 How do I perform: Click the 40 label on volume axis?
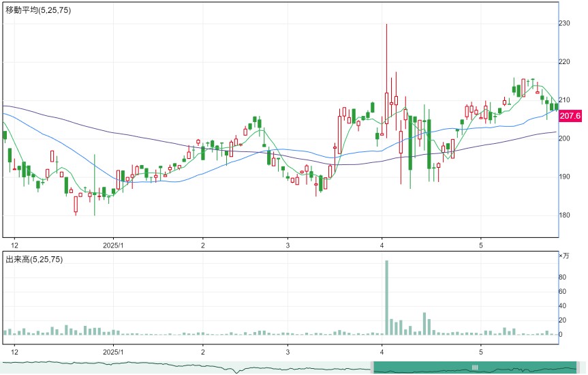pos(563,306)
